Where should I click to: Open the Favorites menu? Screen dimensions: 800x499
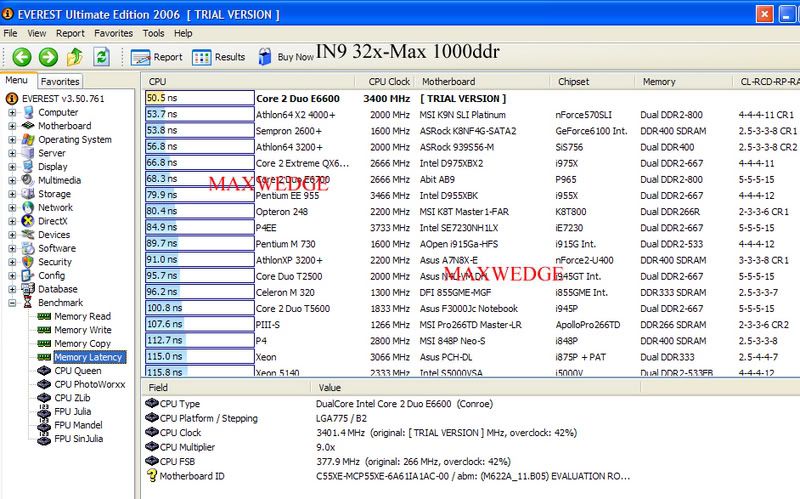[113, 33]
